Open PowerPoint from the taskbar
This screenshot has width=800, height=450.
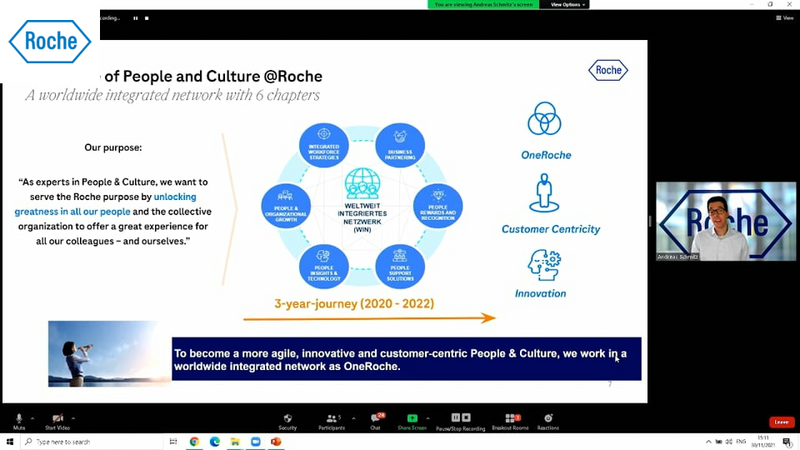276,442
